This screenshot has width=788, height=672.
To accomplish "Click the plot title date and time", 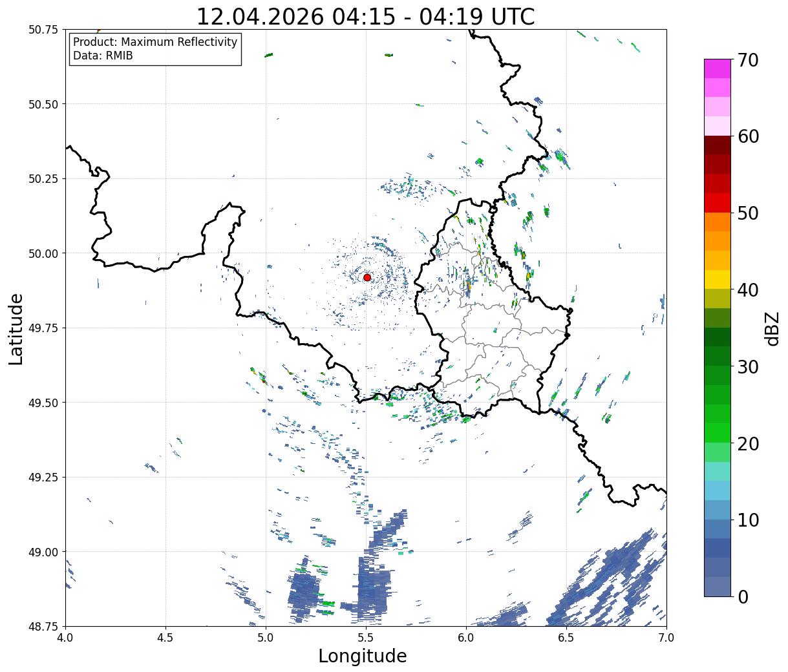I will point(365,16).
